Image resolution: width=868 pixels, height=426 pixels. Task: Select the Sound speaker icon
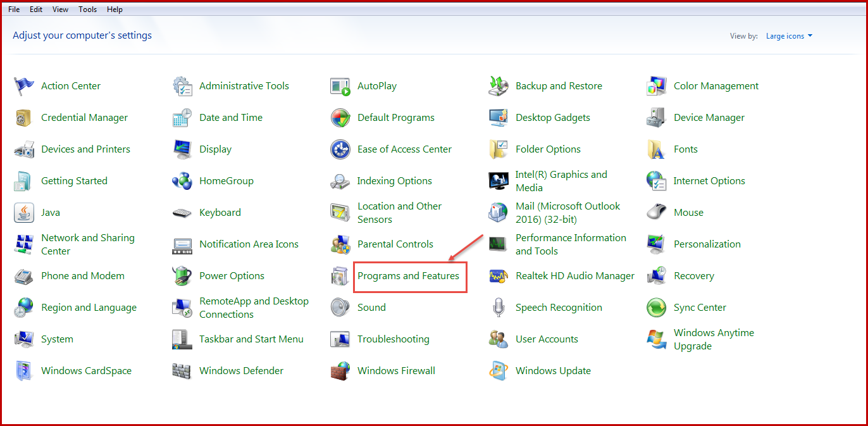pyautogui.click(x=340, y=308)
